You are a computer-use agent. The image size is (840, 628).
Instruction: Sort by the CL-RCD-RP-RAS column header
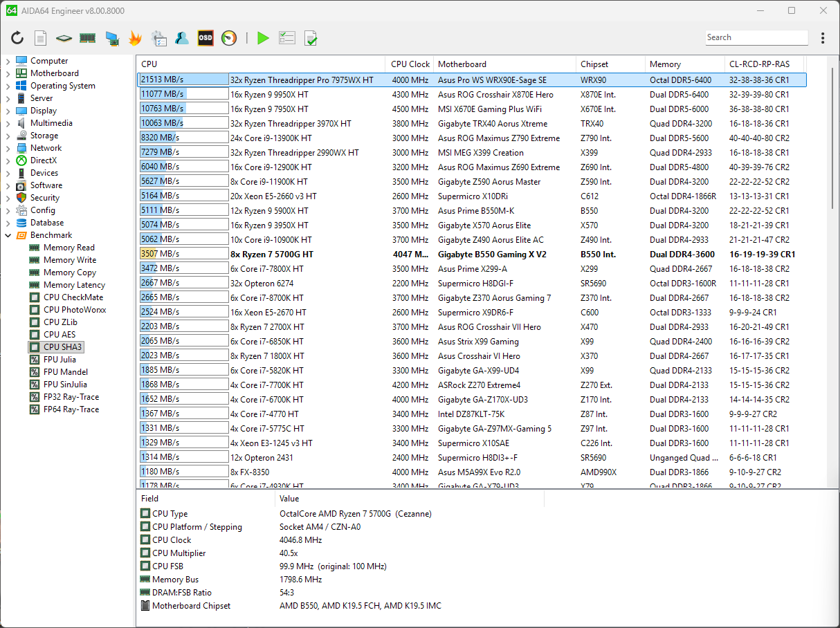tap(765, 64)
